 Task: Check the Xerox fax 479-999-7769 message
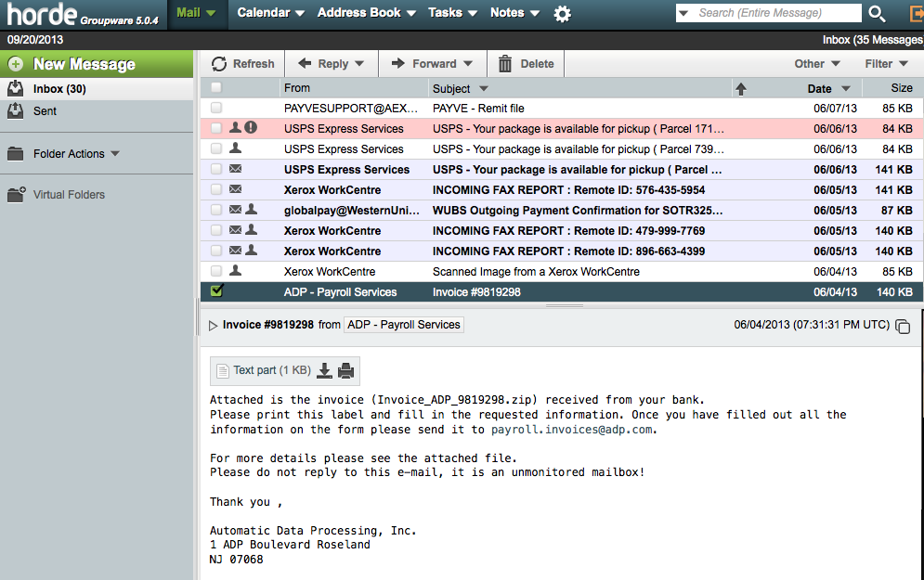pyautogui.click(x=216, y=230)
